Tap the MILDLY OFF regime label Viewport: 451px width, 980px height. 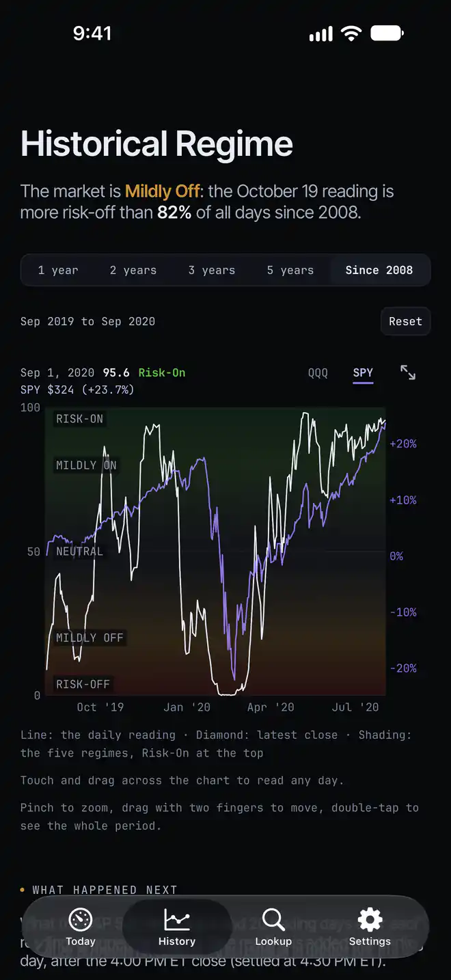tap(90, 638)
